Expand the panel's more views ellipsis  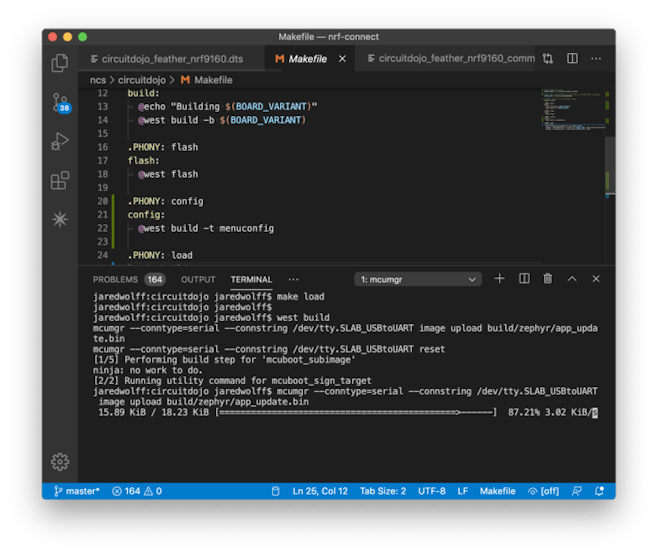tap(293, 279)
